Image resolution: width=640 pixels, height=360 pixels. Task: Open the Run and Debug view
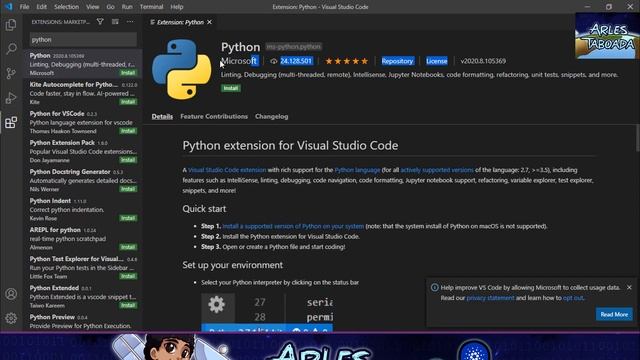(11, 98)
